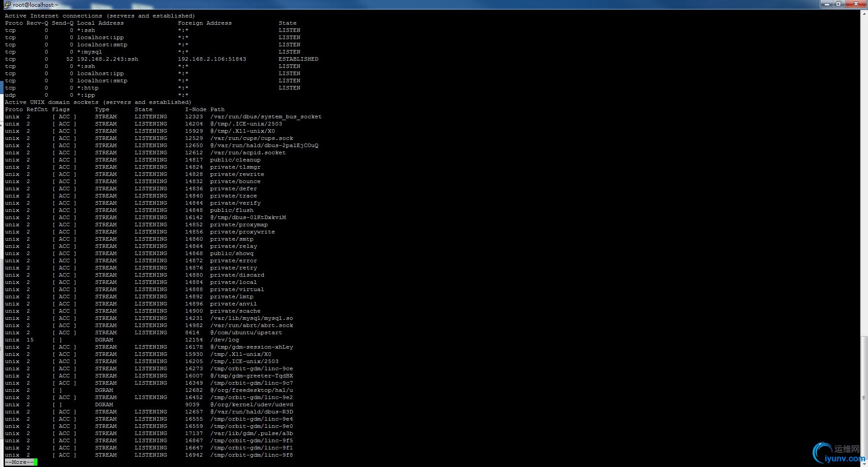
Task: Click the *:http local address
Action: 88,88
